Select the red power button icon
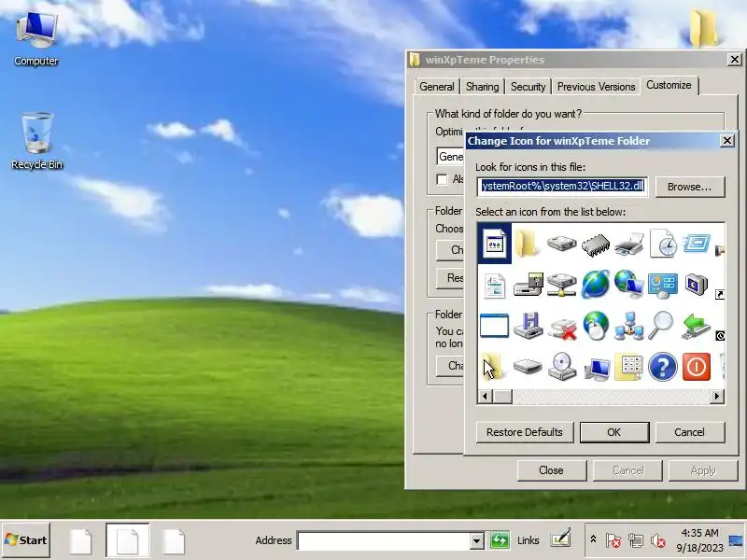The height and width of the screenshot is (560, 747). 696,367
